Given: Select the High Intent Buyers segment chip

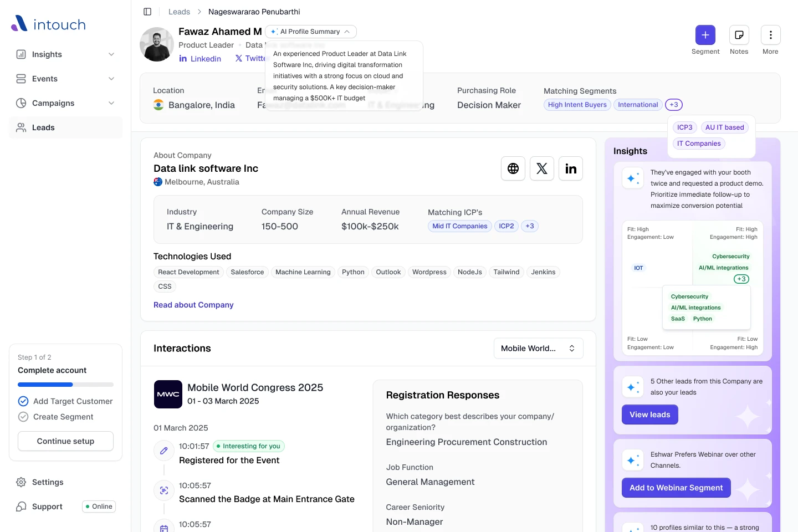Looking at the screenshot, I should [x=577, y=105].
